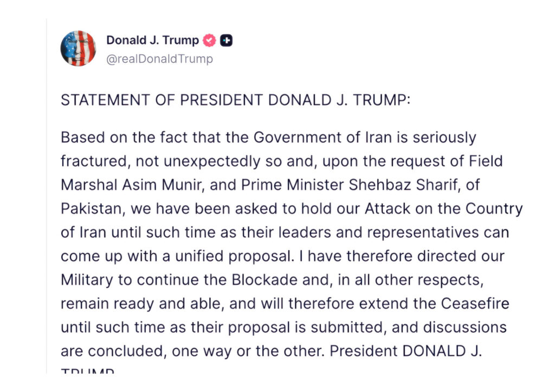
Task: Click the red verified checkmark badge
Action: pyautogui.click(x=209, y=41)
